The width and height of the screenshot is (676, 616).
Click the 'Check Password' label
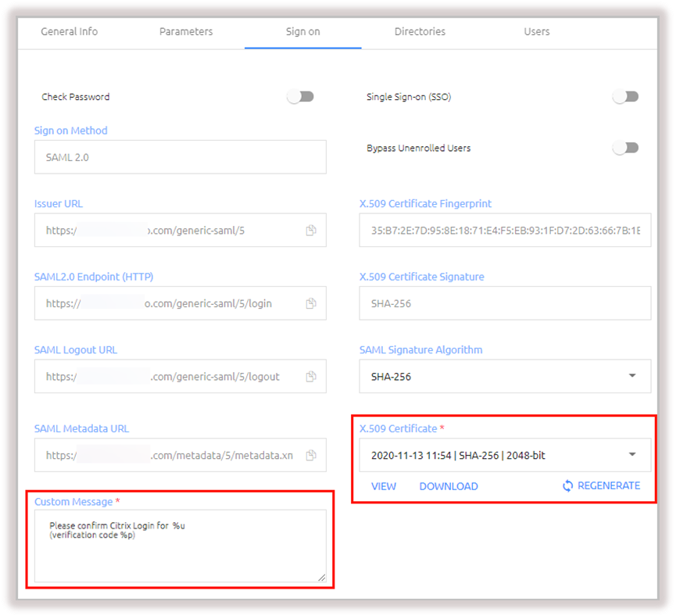tap(76, 97)
